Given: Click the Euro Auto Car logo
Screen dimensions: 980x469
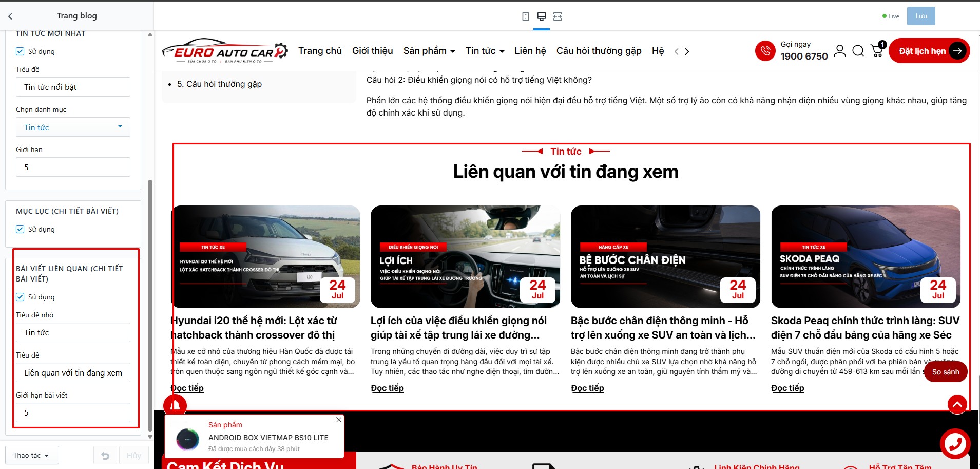Looking at the screenshot, I should tap(225, 51).
